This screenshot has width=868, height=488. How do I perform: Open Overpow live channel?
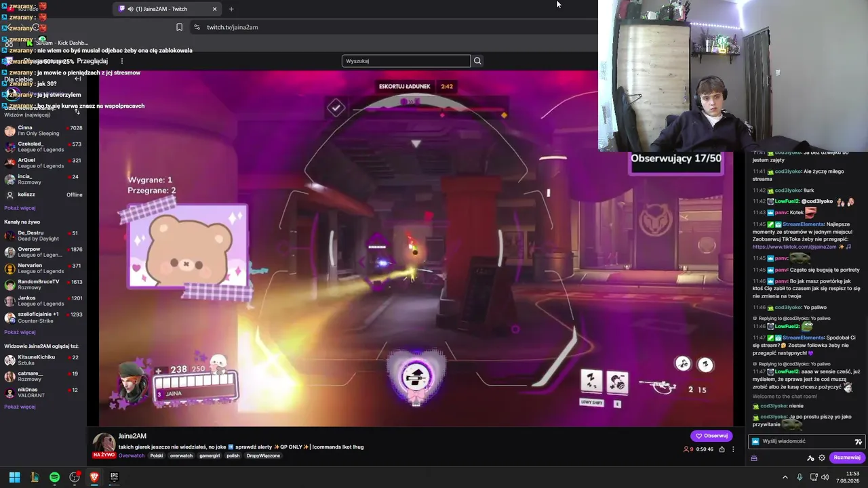(43, 251)
